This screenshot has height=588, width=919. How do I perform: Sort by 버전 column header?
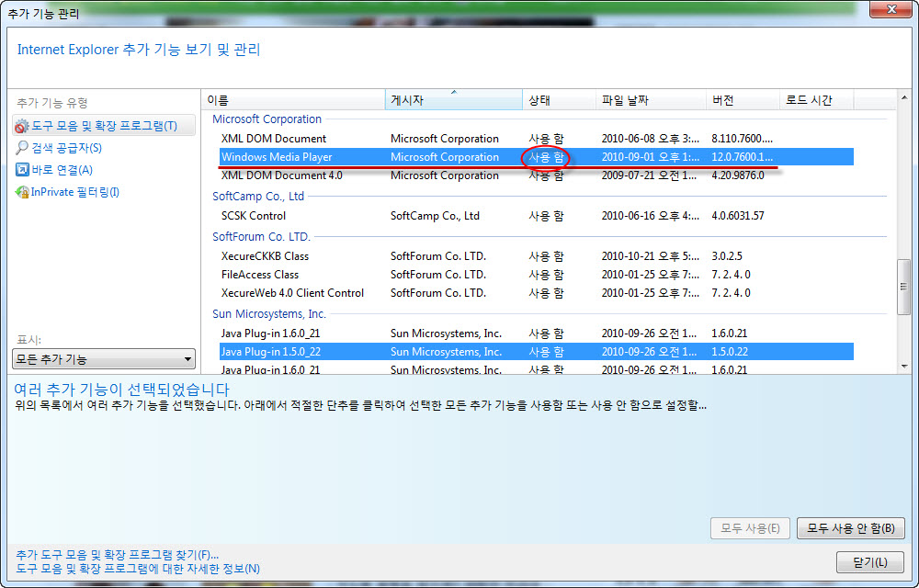coord(743,100)
